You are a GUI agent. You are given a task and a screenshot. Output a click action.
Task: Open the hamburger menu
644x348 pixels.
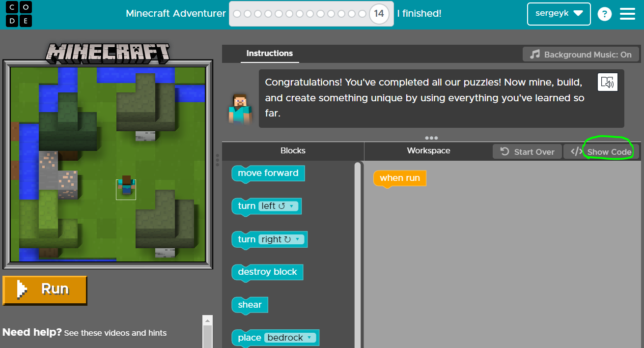coord(627,14)
